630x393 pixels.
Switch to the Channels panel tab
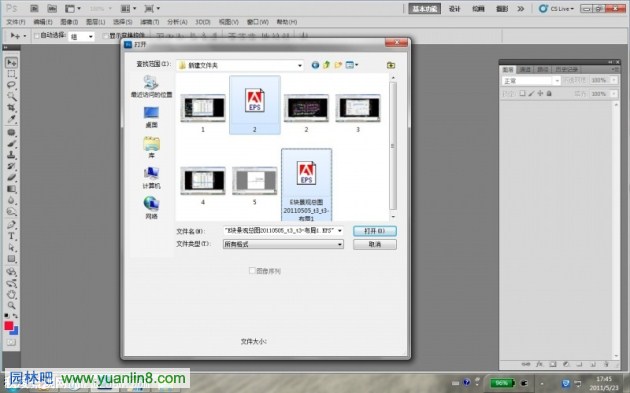[x=525, y=70]
